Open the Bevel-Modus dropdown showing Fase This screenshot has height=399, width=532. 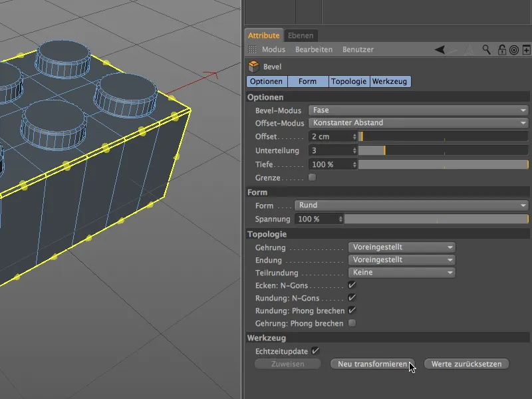(x=418, y=110)
